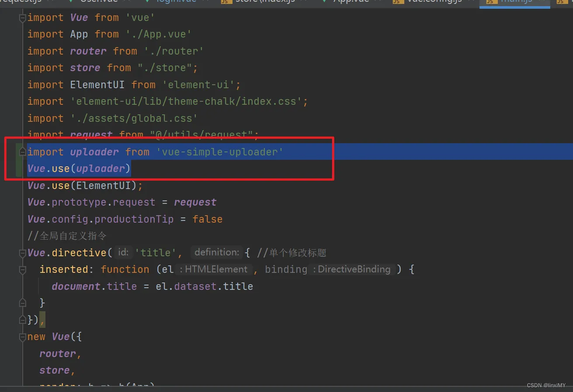The height and width of the screenshot is (392, 573).
Task: Click 'store,' inside new Vue options
Action: coord(58,370)
